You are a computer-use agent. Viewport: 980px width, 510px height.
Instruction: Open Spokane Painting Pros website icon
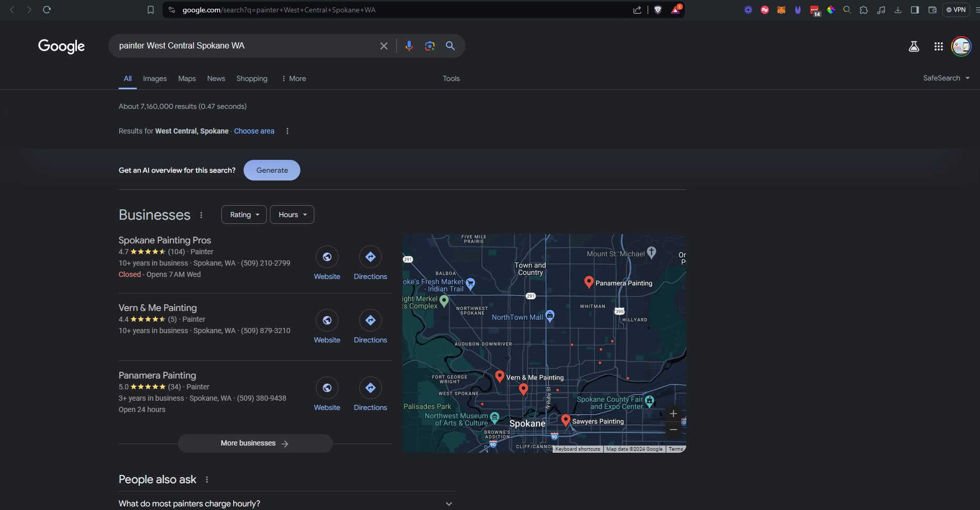[x=327, y=257]
